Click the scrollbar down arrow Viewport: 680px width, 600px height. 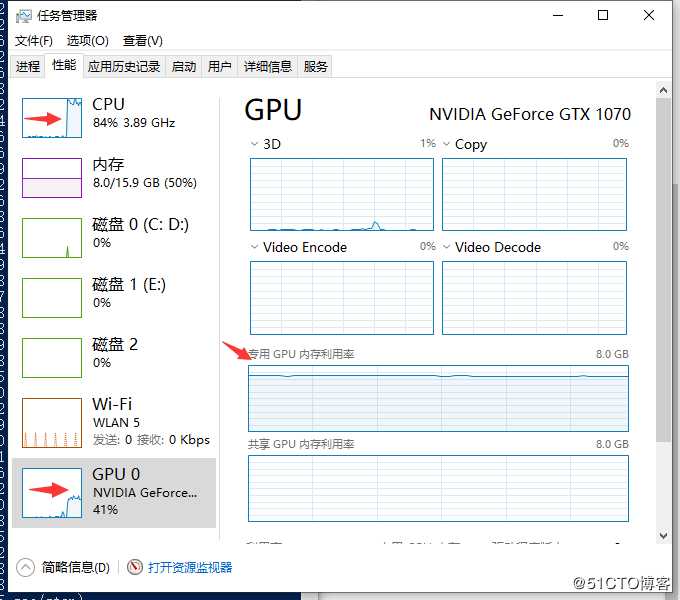663,535
